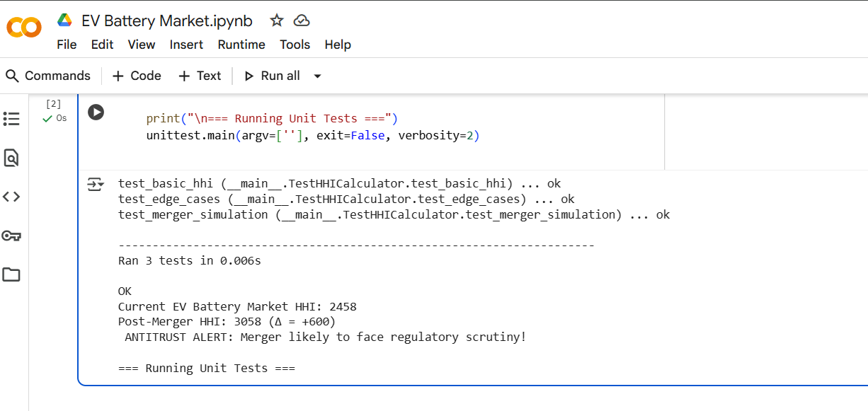Open the Variables code panel

click(11, 197)
